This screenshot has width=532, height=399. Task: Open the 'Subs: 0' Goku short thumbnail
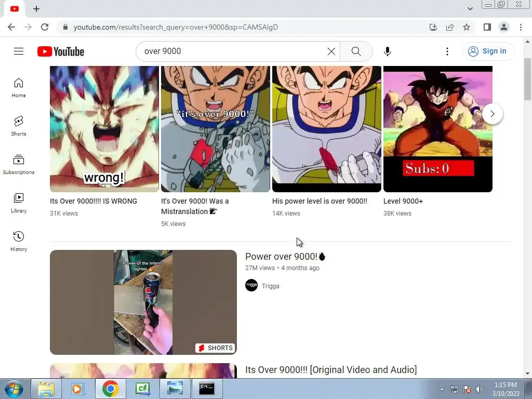pyautogui.click(x=437, y=129)
